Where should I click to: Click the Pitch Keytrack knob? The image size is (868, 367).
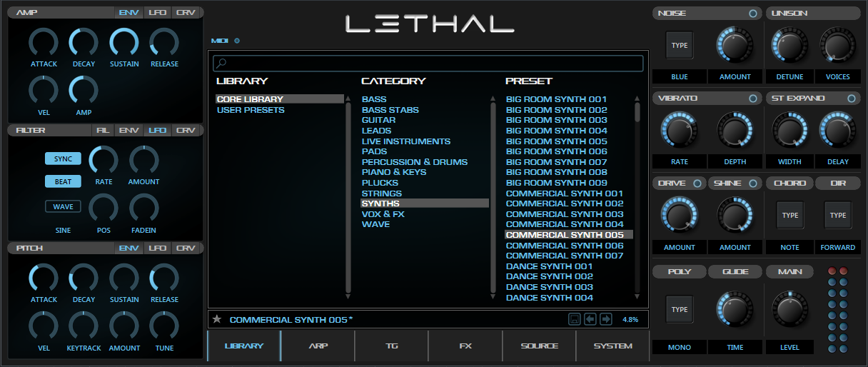coord(84,326)
